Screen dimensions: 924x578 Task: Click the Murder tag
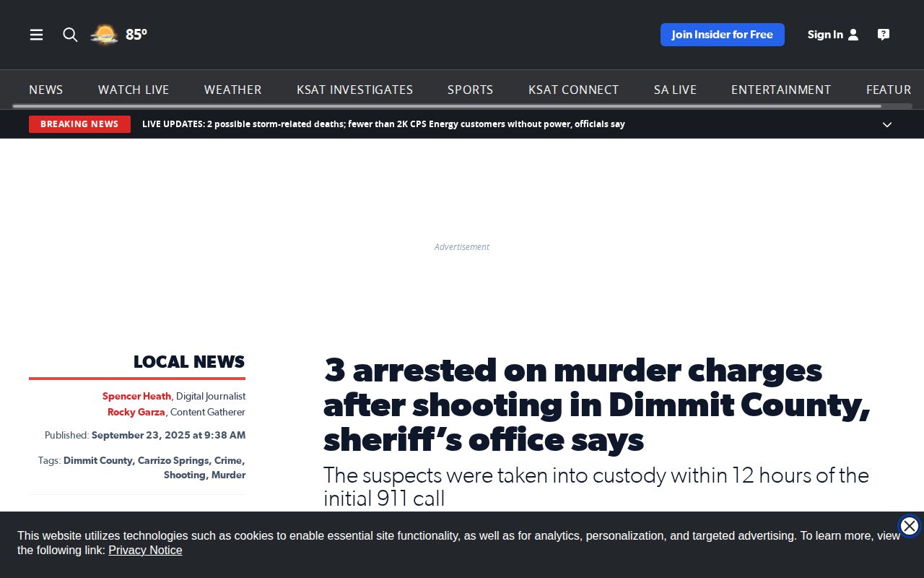pos(229,475)
